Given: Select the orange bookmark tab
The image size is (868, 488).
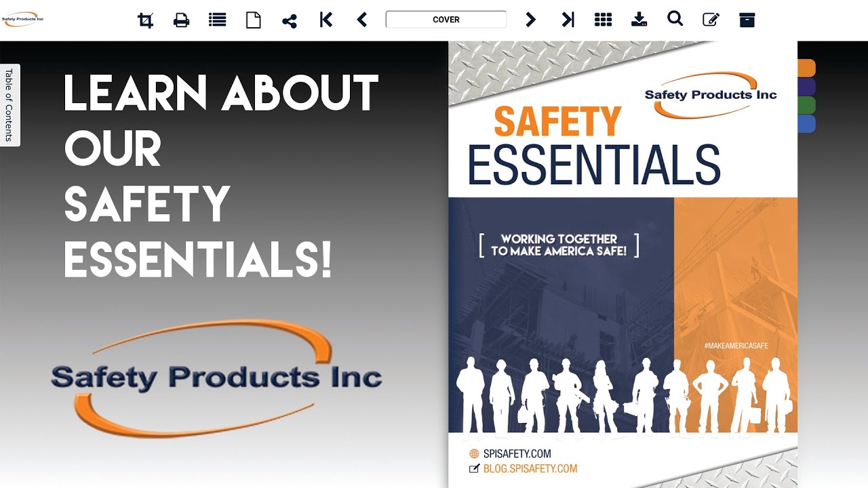Looking at the screenshot, I should coord(806,68).
